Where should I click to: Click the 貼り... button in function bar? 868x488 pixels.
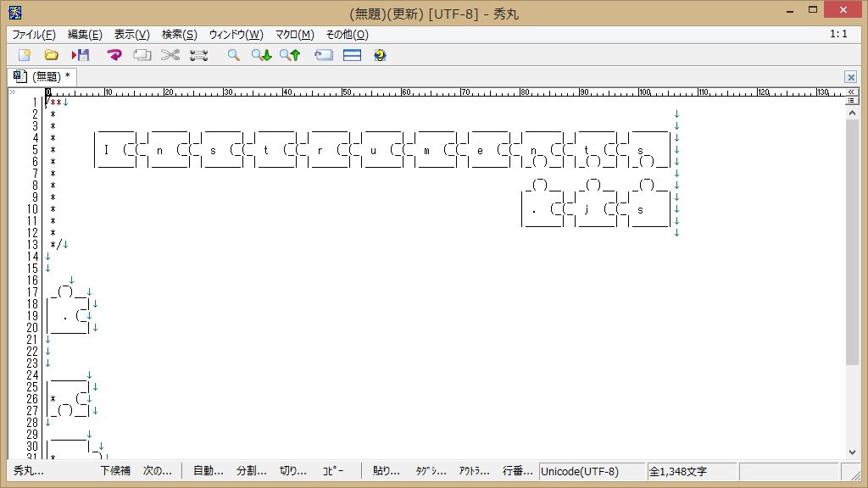(387, 471)
